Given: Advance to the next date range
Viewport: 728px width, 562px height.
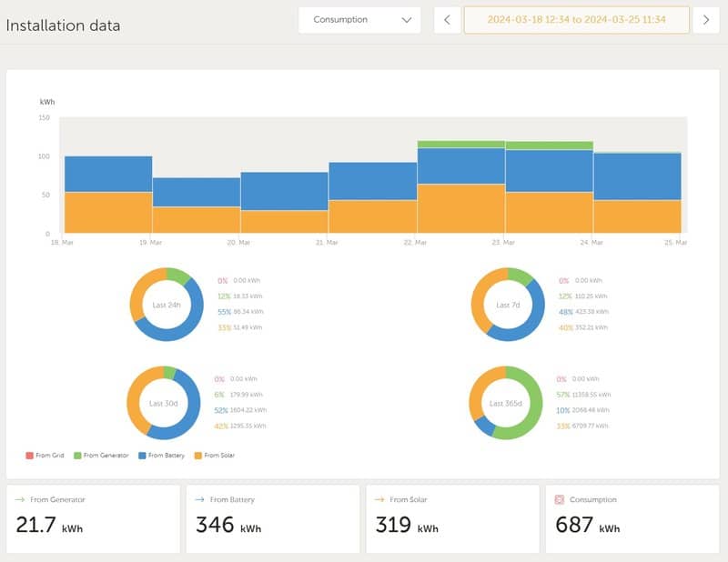Looking at the screenshot, I should pyautogui.click(x=705, y=20).
